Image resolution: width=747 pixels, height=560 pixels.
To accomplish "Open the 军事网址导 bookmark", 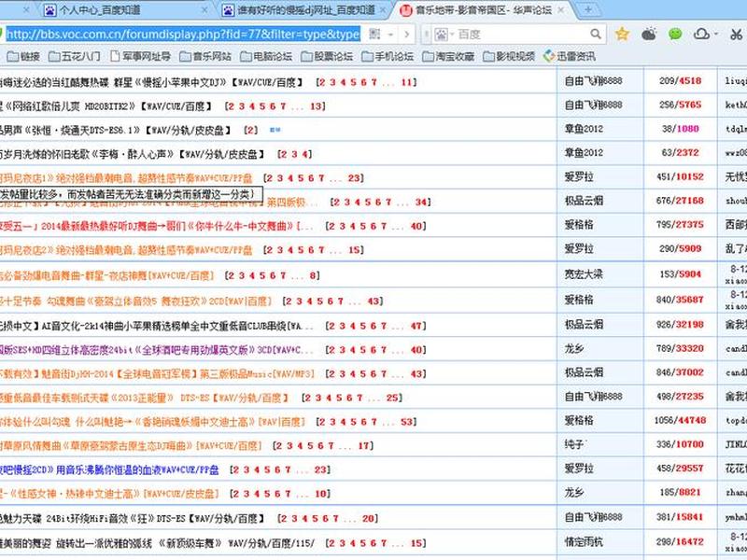I will coord(141,56).
